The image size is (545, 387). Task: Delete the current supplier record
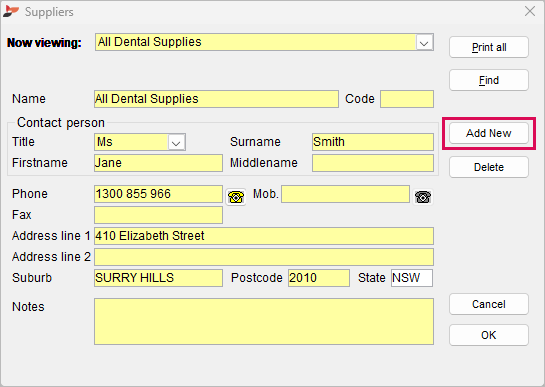pyautogui.click(x=489, y=167)
